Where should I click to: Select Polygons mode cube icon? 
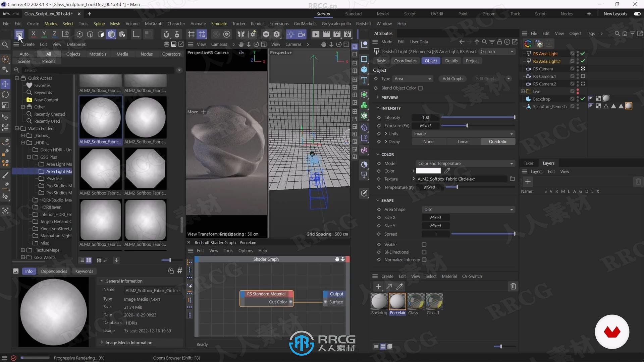pyautogui.click(x=111, y=34)
